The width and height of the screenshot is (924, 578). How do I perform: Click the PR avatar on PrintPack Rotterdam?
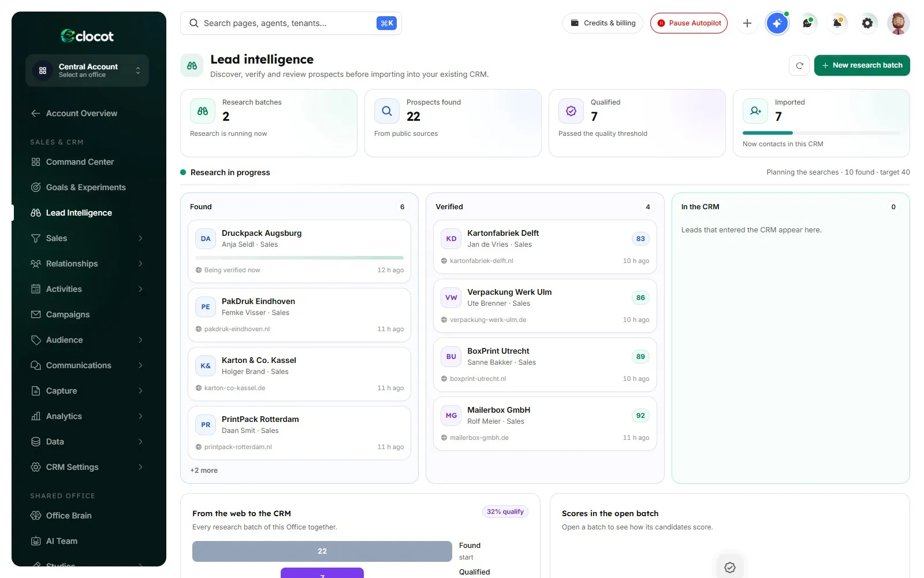[x=206, y=425]
